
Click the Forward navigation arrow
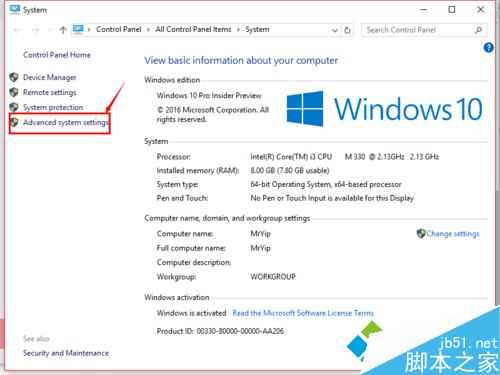pos(35,30)
